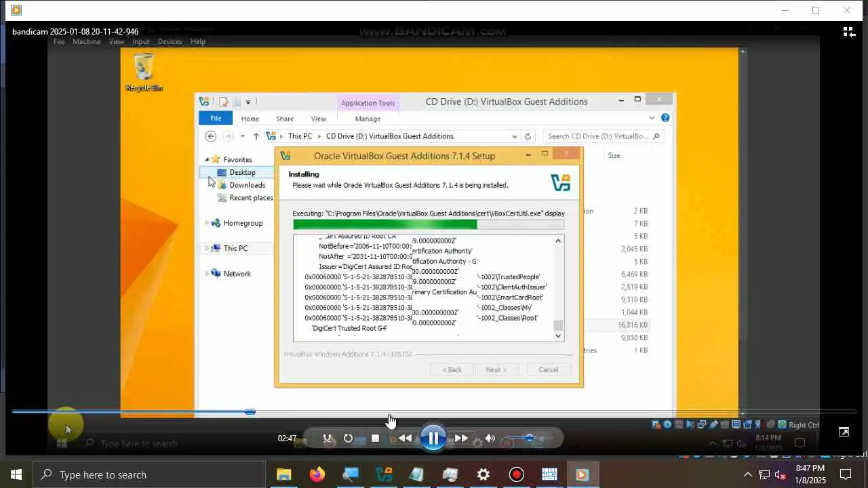Click the host taskbar search box
868x488 pixels.
coord(149,474)
